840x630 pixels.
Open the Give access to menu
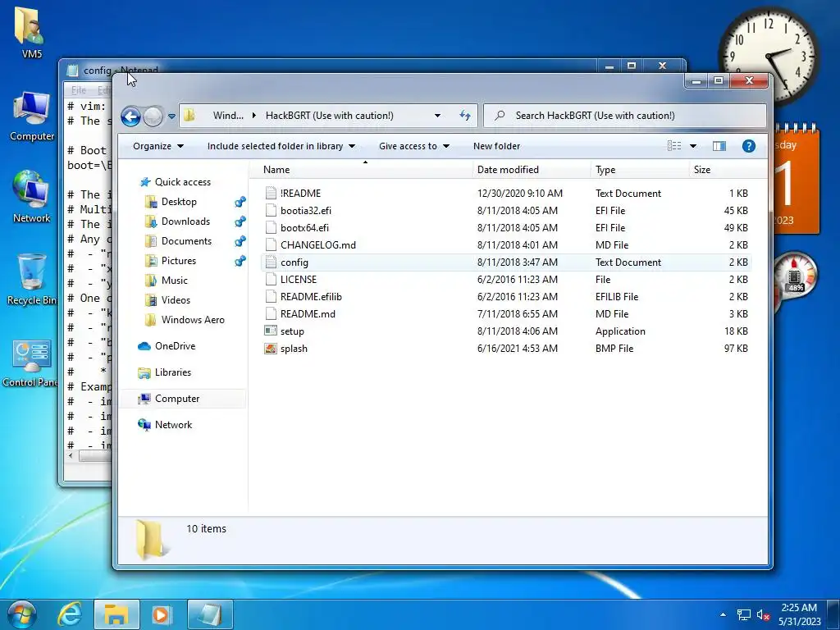point(413,146)
